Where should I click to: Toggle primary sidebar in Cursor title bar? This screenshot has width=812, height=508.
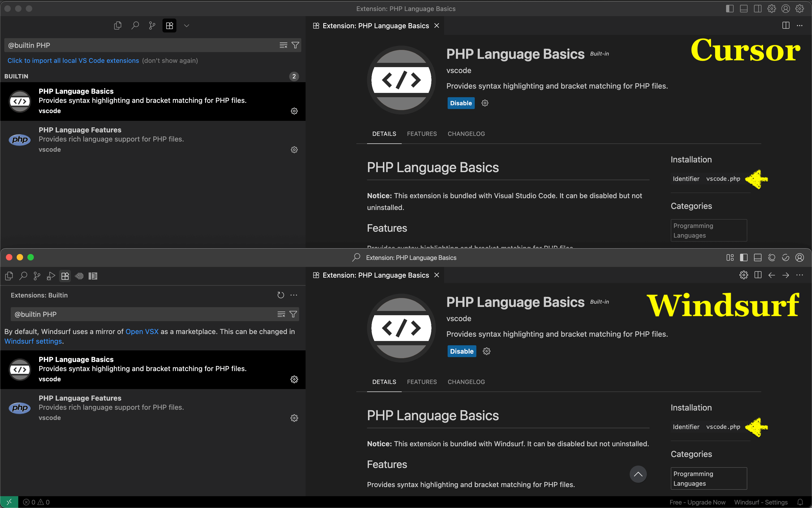point(730,9)
